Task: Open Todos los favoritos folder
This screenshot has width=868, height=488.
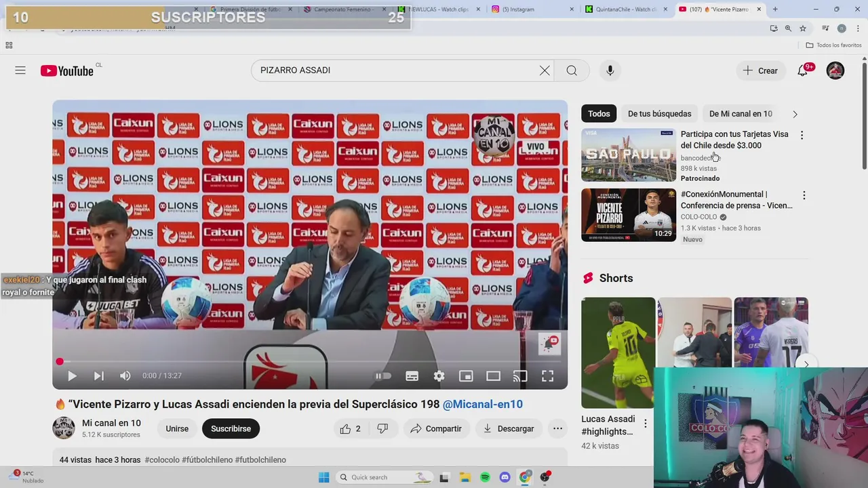Action: point(833,45)
